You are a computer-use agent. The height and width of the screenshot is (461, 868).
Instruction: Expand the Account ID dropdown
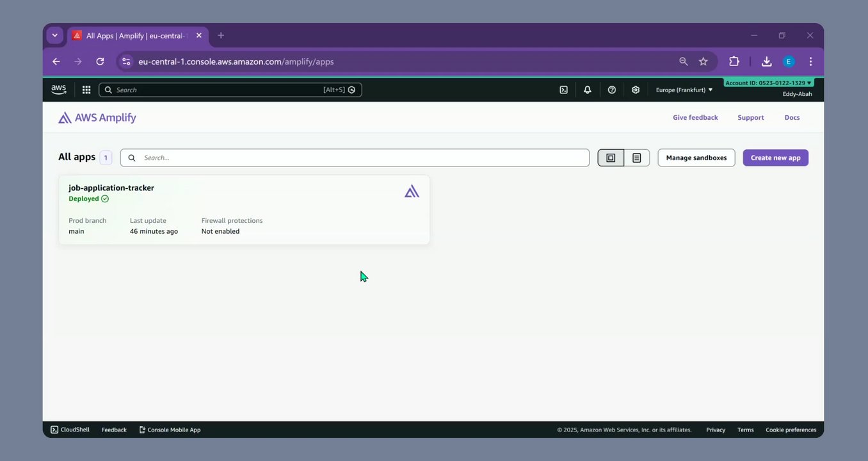(768, 83)
